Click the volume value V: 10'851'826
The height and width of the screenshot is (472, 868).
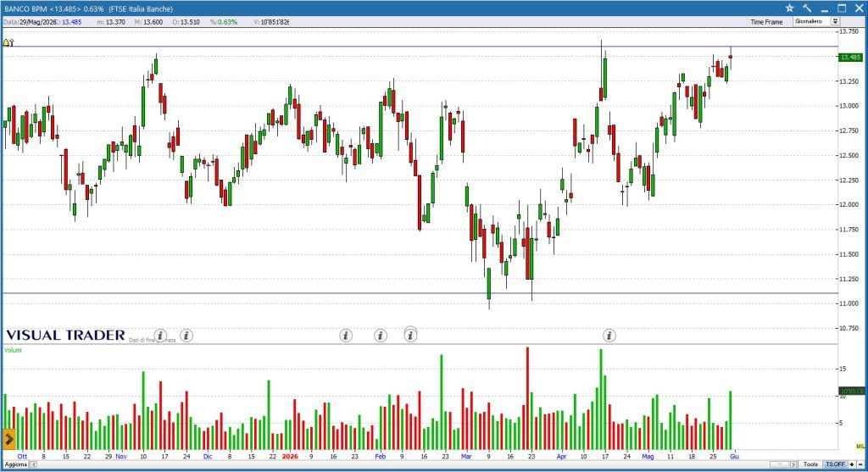[x=271, y=22]
